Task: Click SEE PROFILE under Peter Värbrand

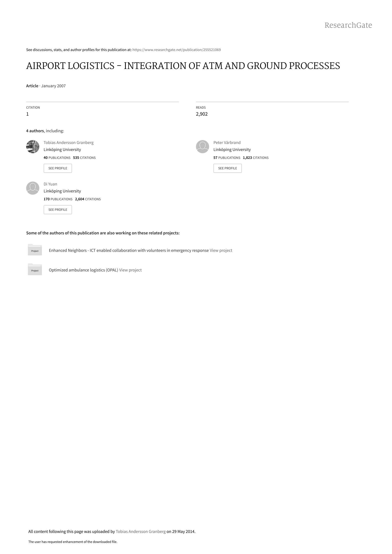Action: (x=228, y=168)
